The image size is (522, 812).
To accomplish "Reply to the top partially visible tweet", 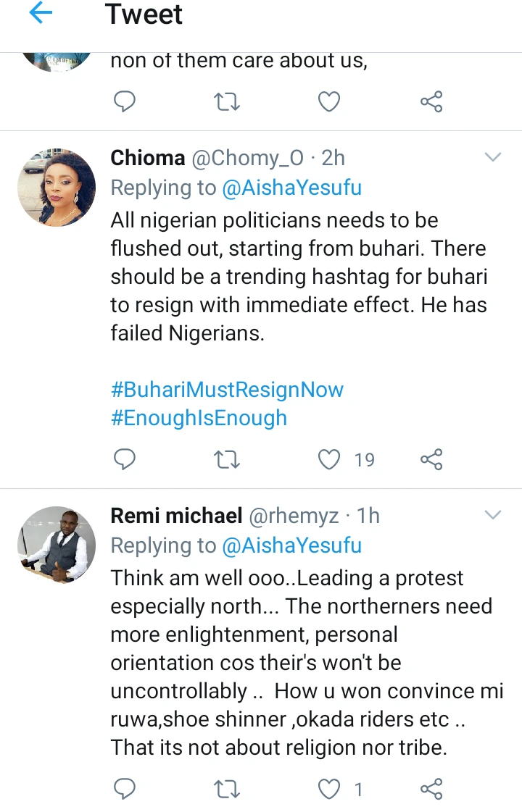I will 125,102.
